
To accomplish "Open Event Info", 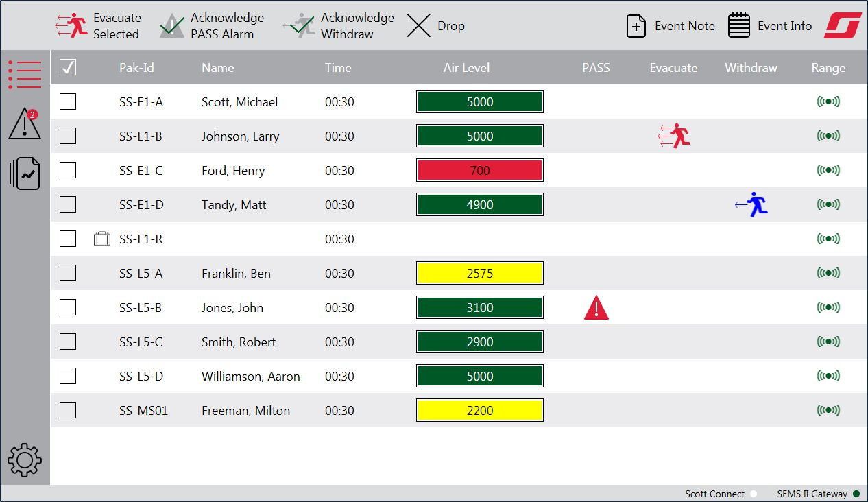I will coord(769,25).
